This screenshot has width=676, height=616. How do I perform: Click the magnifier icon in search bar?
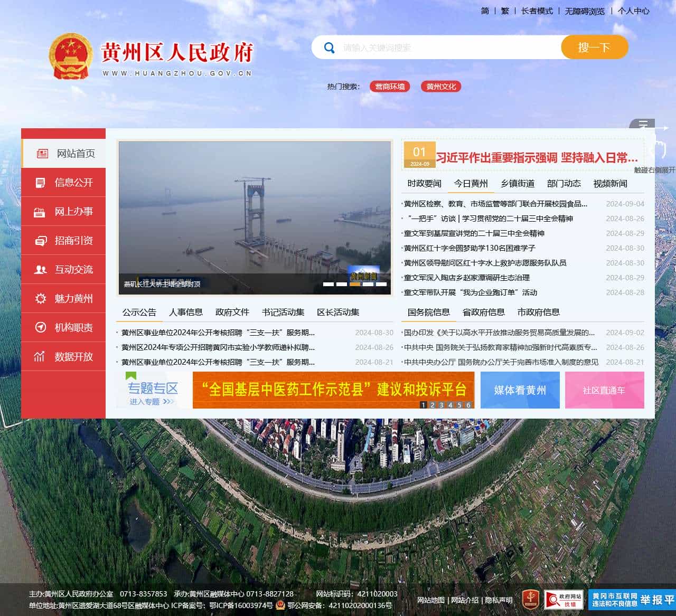(330, 48)
